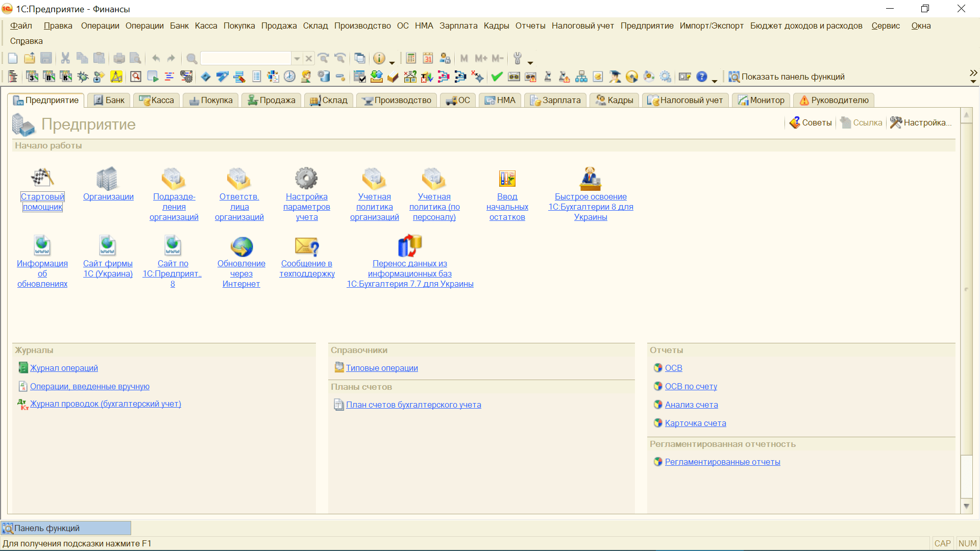Open the Бюджет доходов и расходов menu
Image resolution: width=980 pixels, height=551 pixels.
tap(806, 26)
